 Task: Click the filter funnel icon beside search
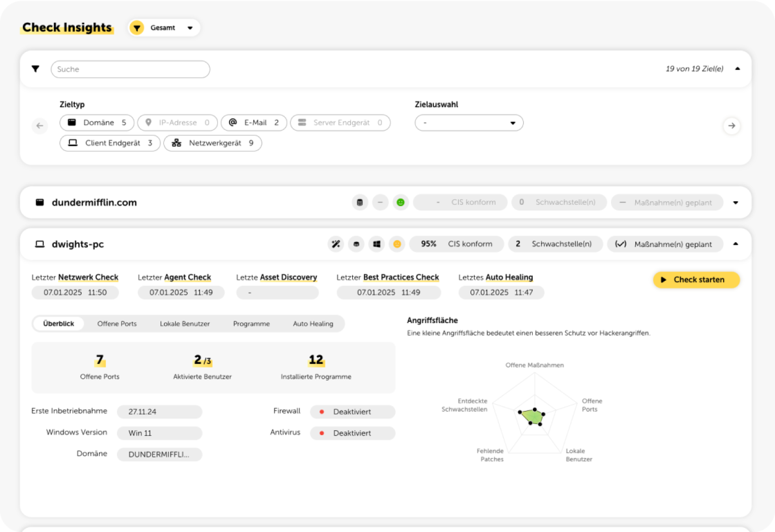(x=35, y=69)
